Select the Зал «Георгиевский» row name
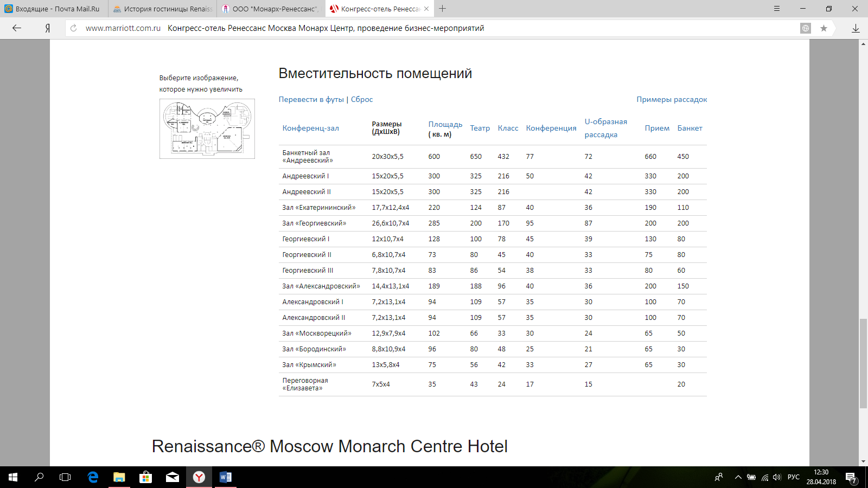The width and height of the screenshot is (868, 488). pyautogui.click(x=314, y=223)
